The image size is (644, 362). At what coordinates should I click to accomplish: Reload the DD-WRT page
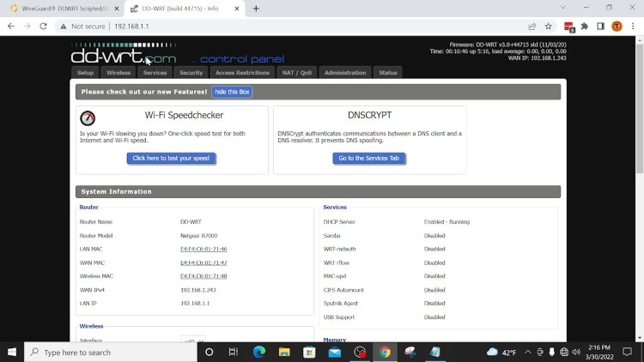pos(43,27)
